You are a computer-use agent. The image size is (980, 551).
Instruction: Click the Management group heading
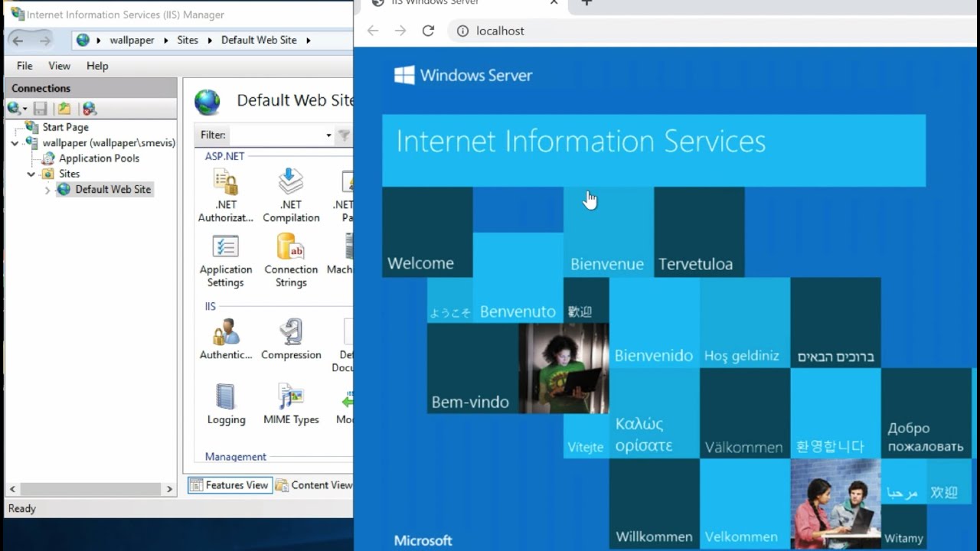[235, 457]
